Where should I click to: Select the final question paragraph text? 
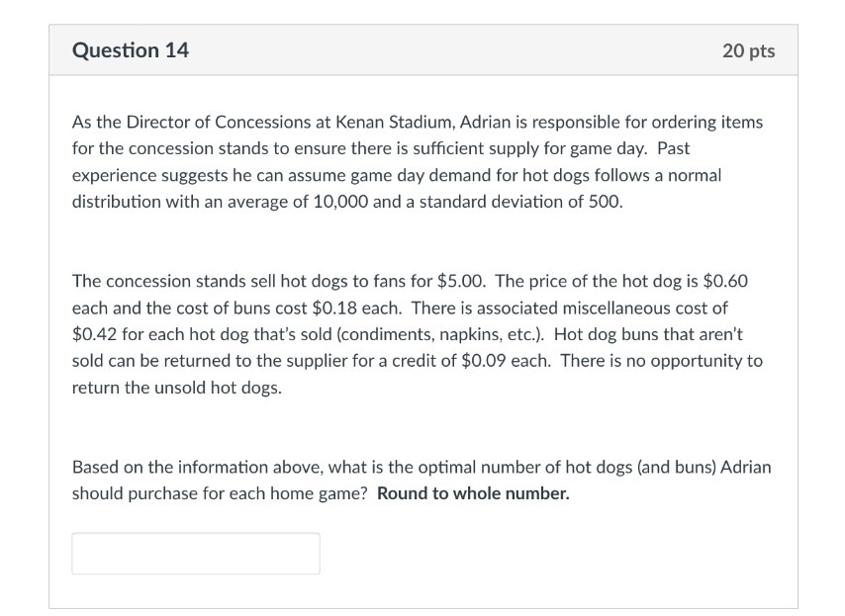pos(421,479)
